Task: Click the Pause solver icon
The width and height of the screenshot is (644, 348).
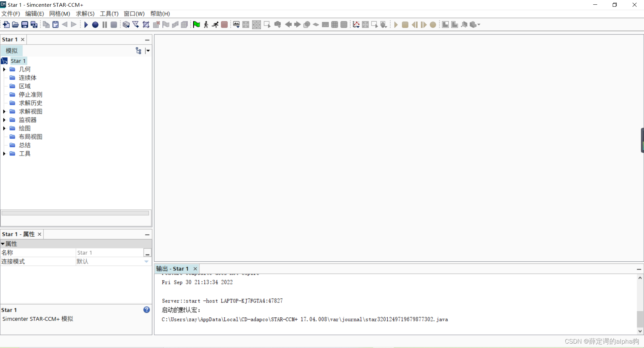Action: pos(105,25)
